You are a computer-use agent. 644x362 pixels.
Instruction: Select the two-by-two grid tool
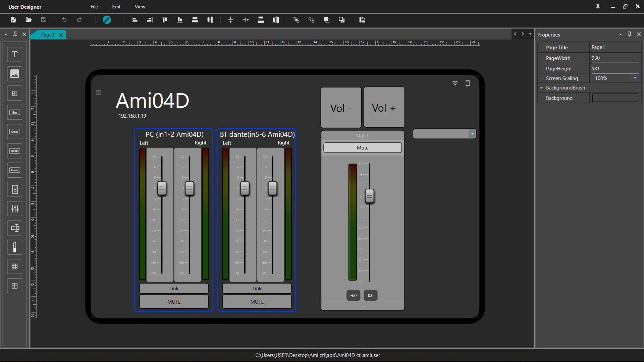click(x=15, y=286)
